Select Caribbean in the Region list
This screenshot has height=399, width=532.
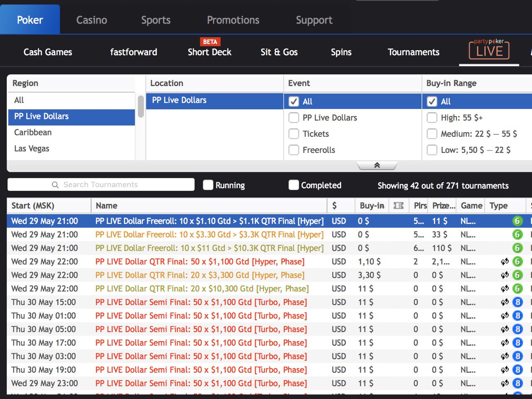[x=33, y=132]
